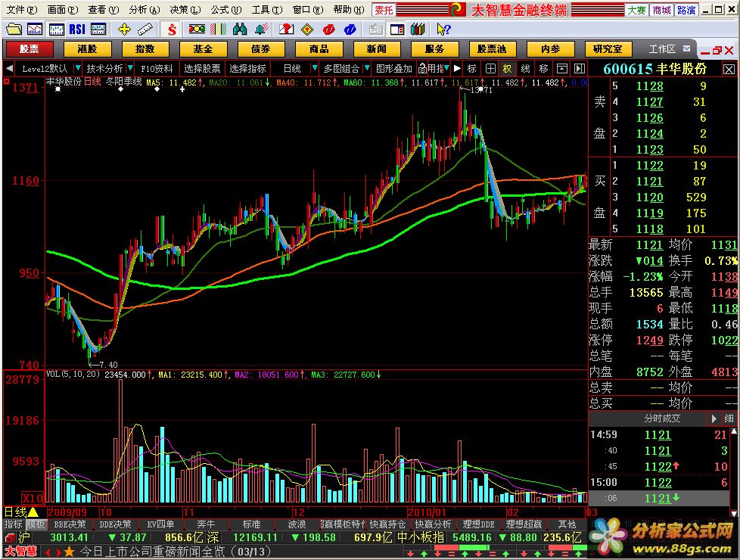Switch to the 港股 tab
740x560 pixels.
tap(87, 48)
